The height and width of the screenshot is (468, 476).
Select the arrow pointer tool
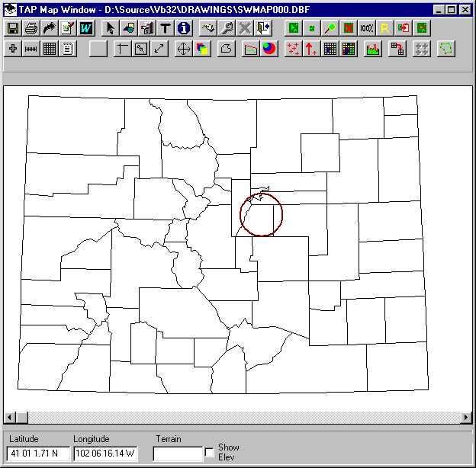tap(111, 28)
